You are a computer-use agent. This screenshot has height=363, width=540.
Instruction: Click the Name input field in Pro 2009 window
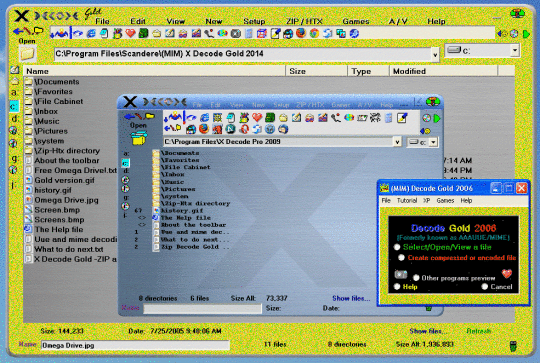pos(202,309)
